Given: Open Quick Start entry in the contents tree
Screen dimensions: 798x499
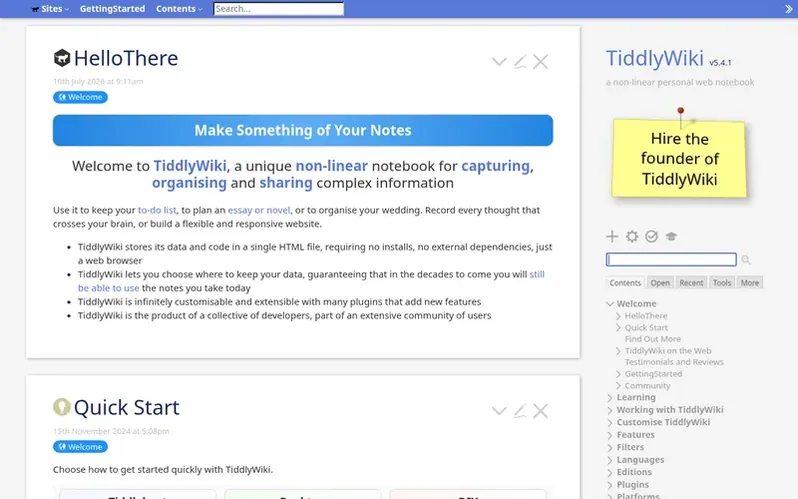Looking at the screenshot, I should tap(646, 327).
